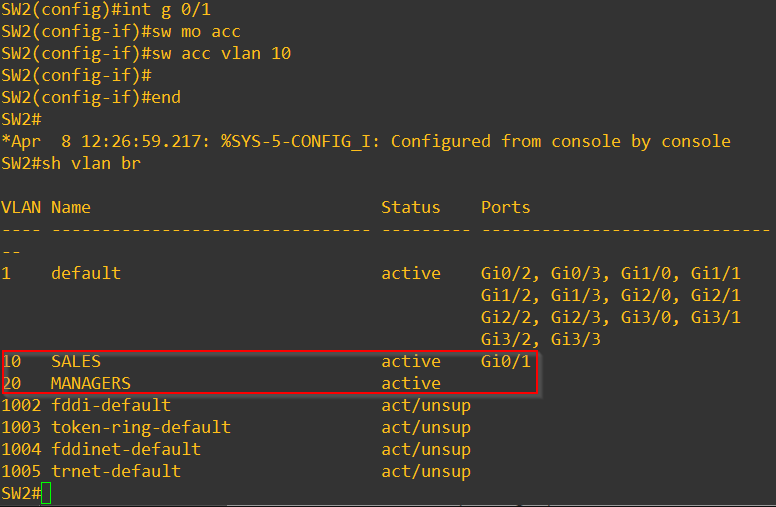
Task: Click the green cursor at SW2# prompt
Action: 46,493
